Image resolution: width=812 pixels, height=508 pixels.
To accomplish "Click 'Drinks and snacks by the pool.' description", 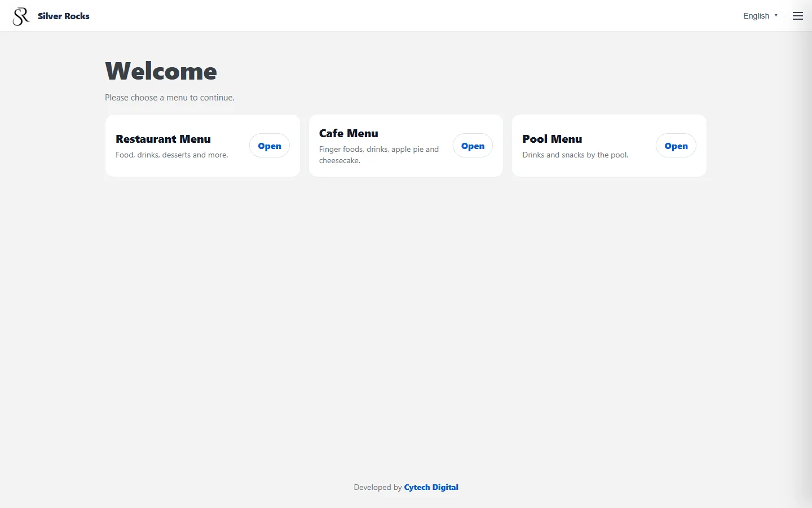I will pyautogui.click(x=575, y=155).
